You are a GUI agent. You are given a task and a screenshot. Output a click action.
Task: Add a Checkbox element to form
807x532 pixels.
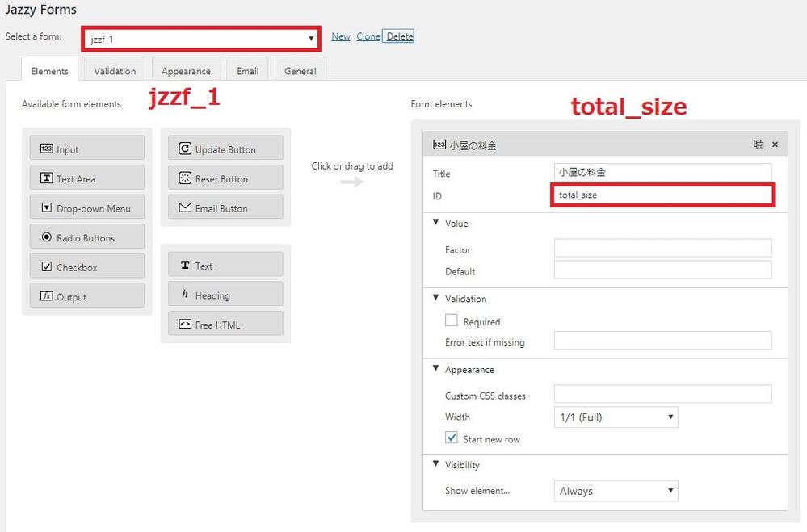pyautogui.click(x=87, y=267)
